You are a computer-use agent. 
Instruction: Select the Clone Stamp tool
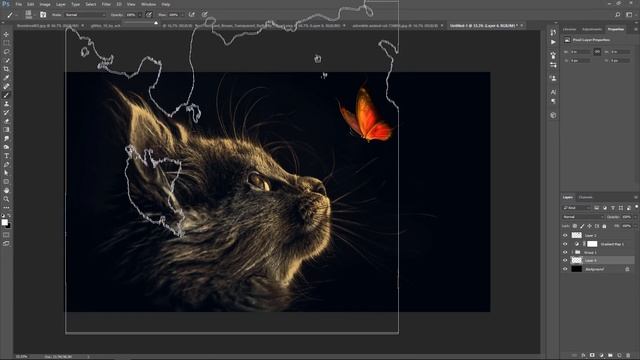(x=6, y=104)
